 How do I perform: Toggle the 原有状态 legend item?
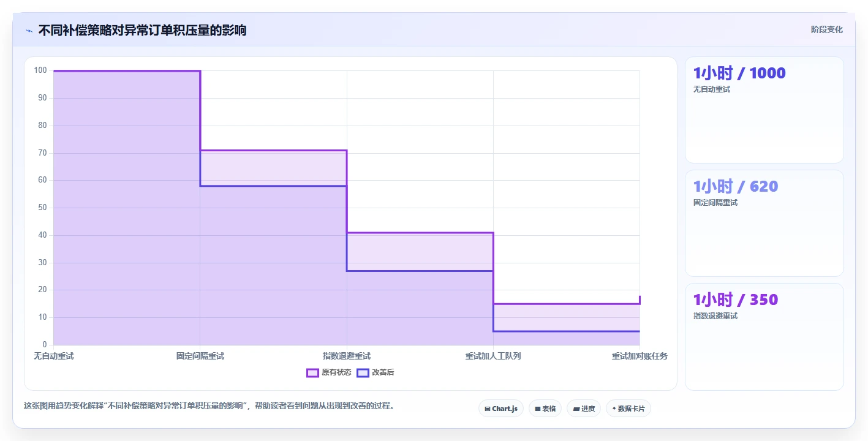(x=329, y=372)
